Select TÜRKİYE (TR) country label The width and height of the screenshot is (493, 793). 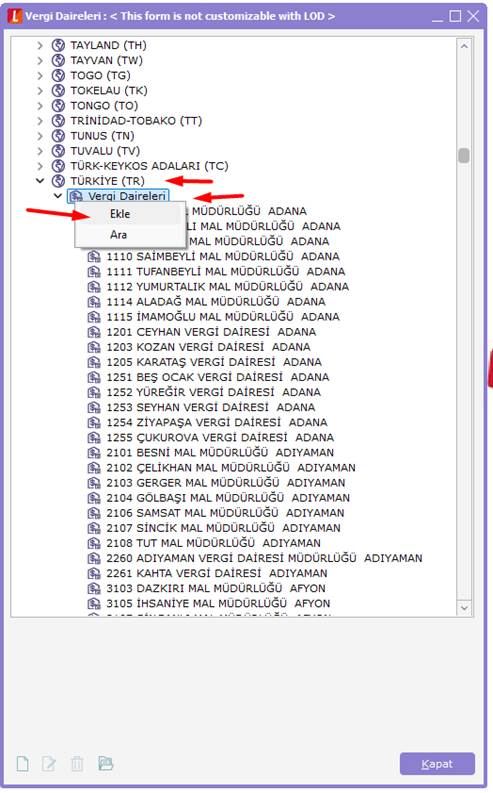[x=108, y=181]
